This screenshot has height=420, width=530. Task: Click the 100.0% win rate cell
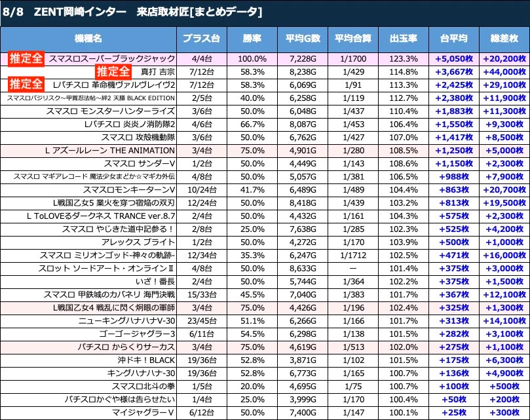click(x=252, y=59)
